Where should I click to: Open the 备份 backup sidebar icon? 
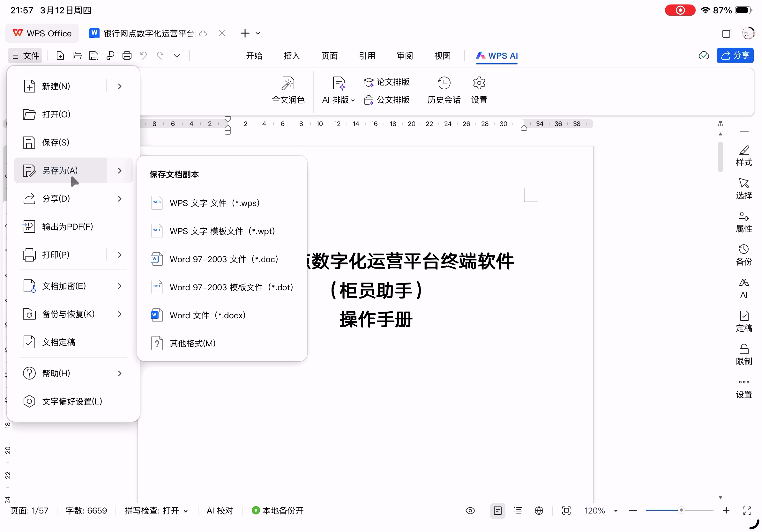click(743, 255)
